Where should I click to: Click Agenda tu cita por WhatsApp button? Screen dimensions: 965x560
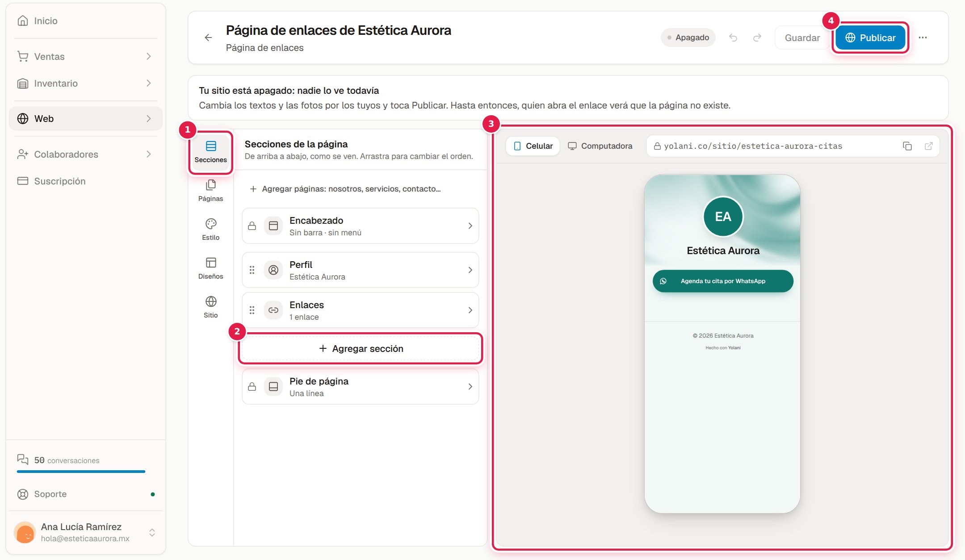tap(723, 281)
